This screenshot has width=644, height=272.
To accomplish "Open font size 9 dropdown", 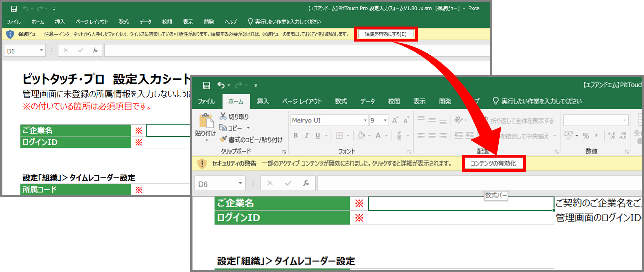I will [x=385, y=120].
